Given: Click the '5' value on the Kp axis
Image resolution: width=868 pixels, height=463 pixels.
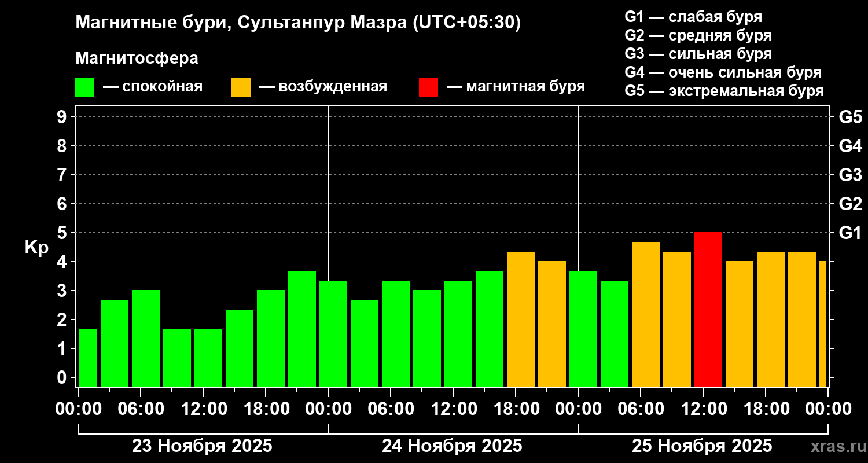Looking at the screenshot, I should [63, 233].
